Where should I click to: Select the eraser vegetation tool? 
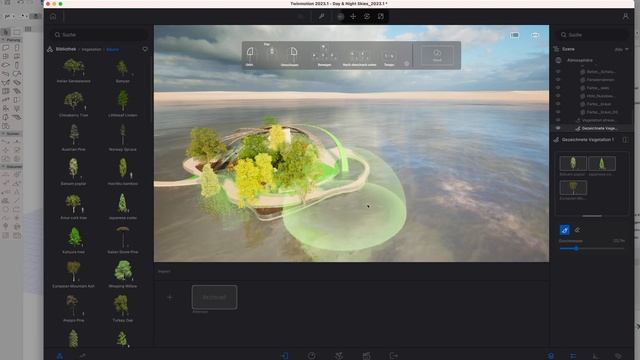coord(577,230)
